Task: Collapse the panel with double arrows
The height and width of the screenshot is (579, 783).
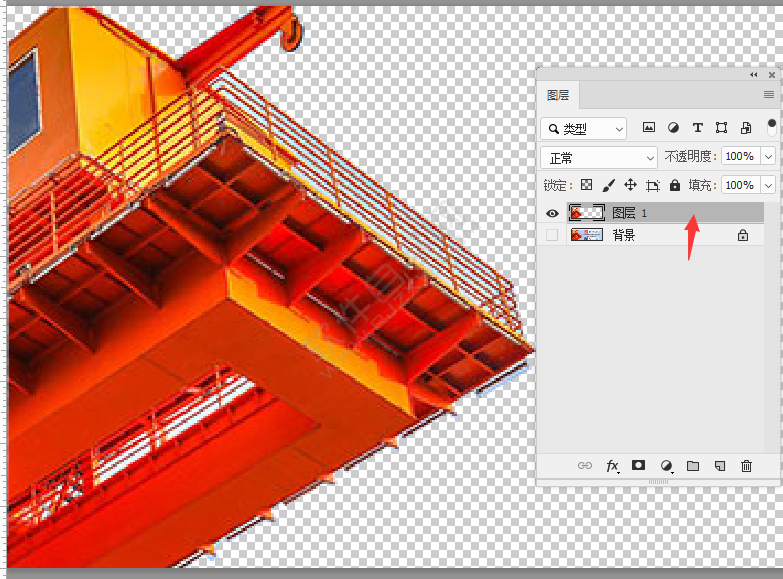Action: tap(754, 75)
